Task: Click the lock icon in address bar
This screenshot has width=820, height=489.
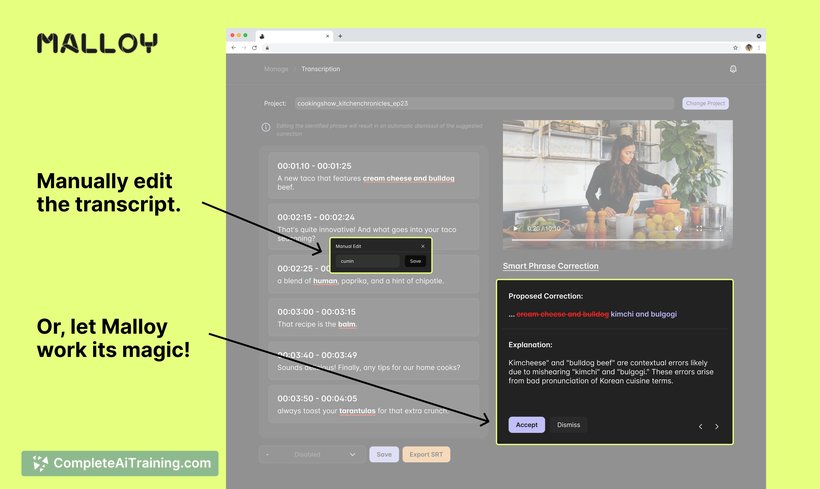Action: point(267,48)
